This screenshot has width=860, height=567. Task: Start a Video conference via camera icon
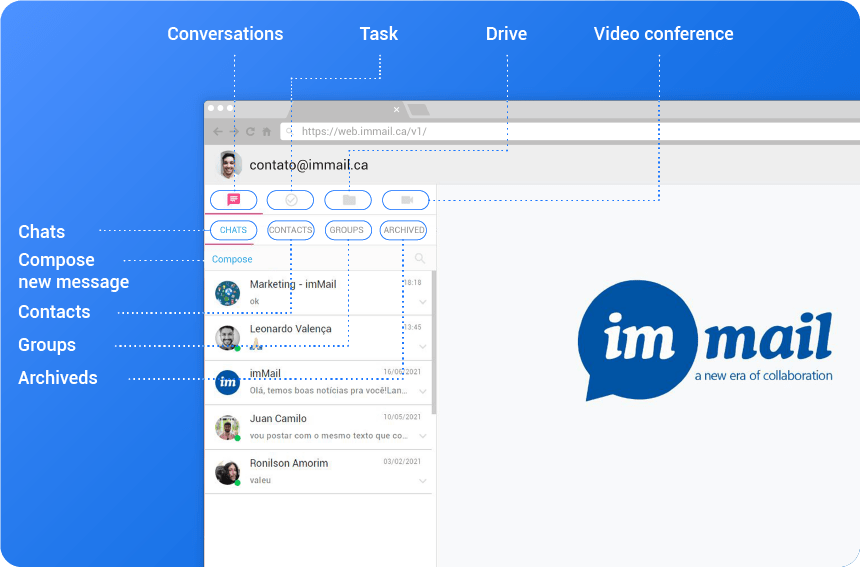pos(406,200)
